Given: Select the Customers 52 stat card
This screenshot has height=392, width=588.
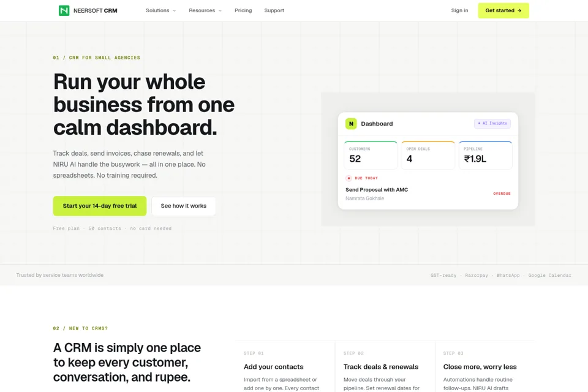Looking at the screenshot, I should click(x=371, y=156).
